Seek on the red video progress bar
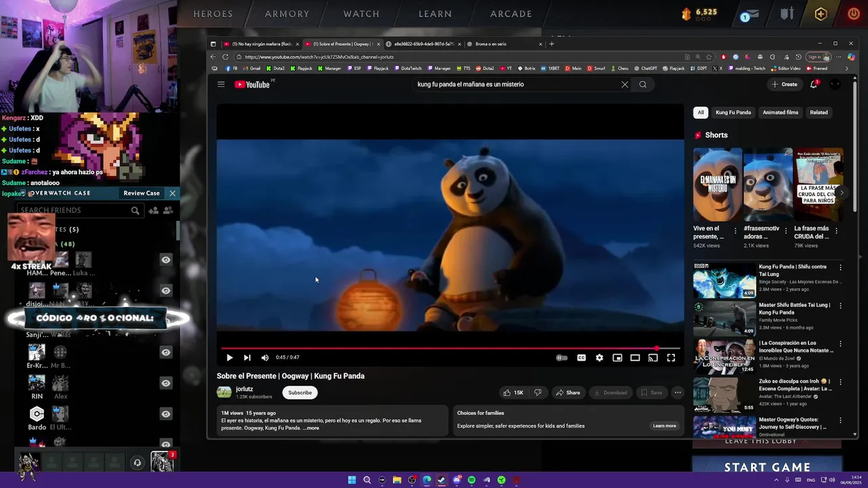 pos(450,348)
